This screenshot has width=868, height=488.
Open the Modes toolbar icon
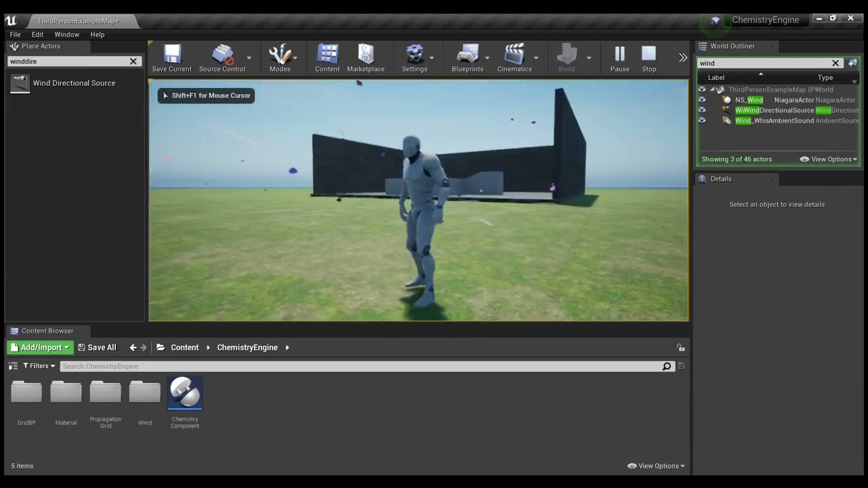point(279,58)
